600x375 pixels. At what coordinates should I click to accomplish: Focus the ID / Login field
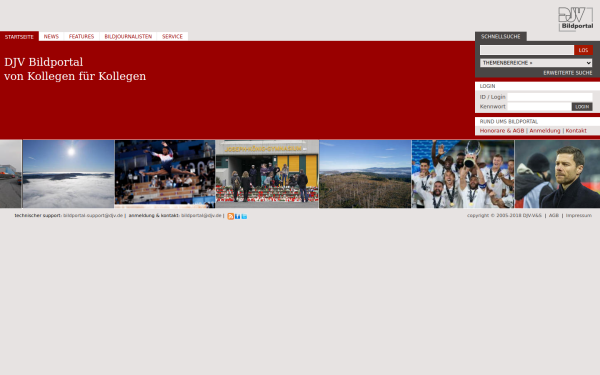pyautogui.click(x=549, y=97)
